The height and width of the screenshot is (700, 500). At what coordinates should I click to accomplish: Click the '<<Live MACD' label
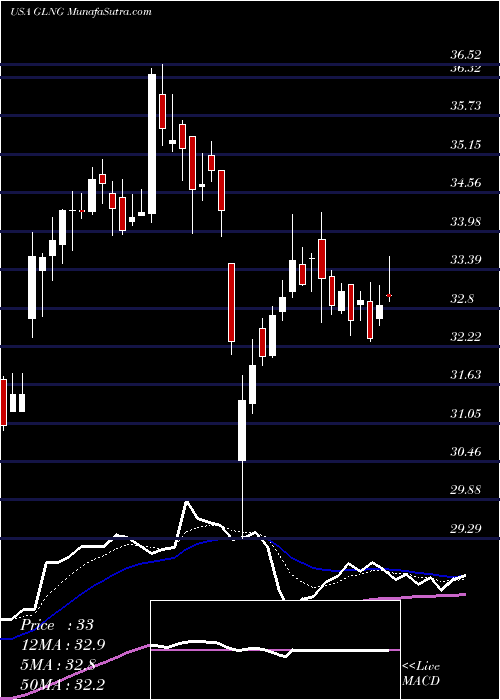(421, 674)
